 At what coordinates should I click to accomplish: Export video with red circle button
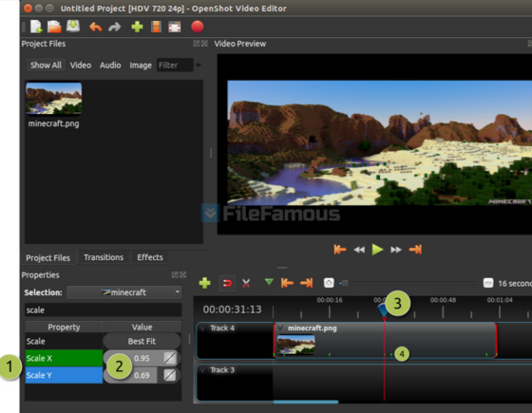(198, 27)
